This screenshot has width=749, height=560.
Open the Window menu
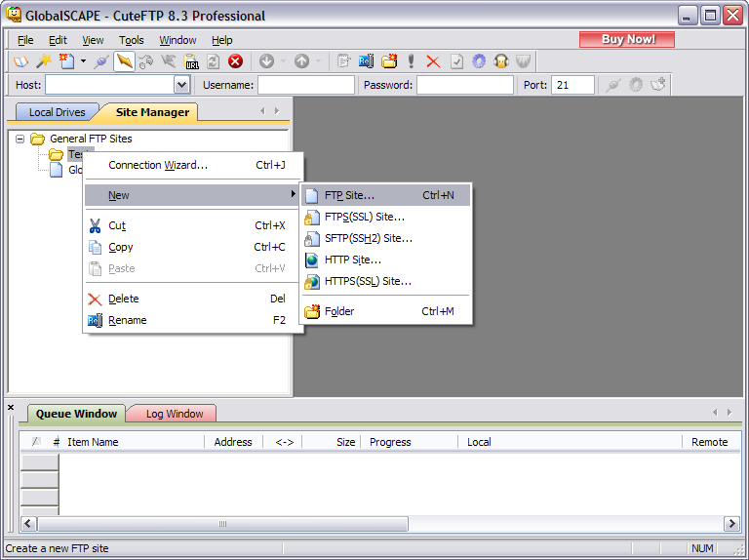177,40
